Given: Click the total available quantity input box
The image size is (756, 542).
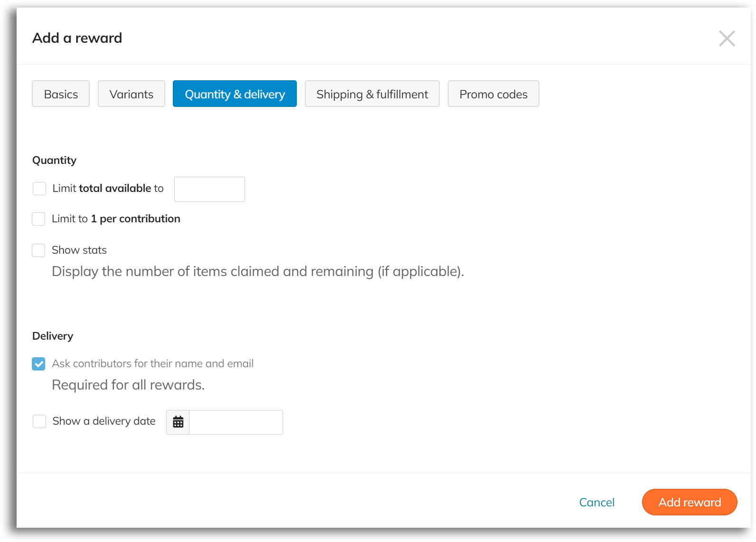Looking at the screenshot, I should pos(209,189).
